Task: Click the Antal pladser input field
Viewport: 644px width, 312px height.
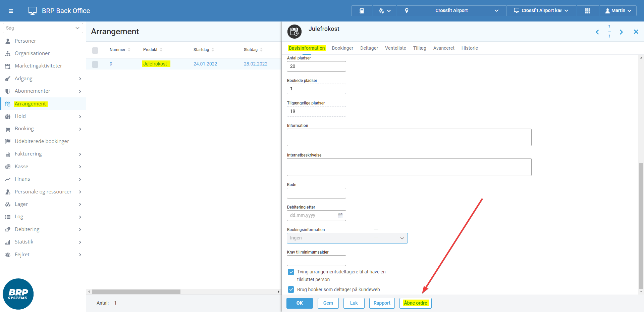Action: [316, 66]
